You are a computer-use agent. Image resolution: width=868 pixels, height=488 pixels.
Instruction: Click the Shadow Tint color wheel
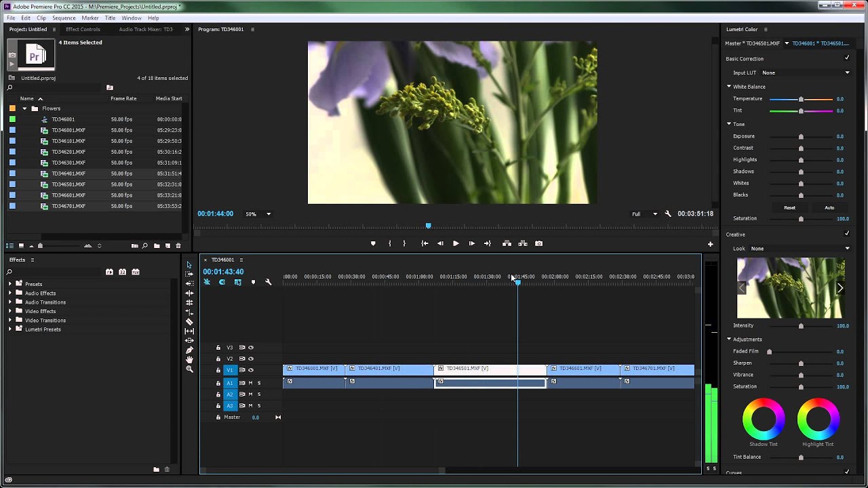(764, 419)
